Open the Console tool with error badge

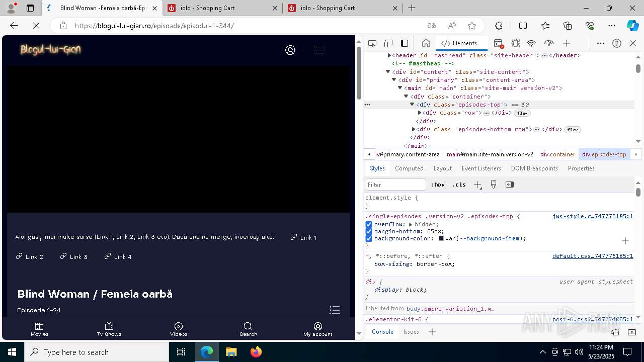point(498,43)
